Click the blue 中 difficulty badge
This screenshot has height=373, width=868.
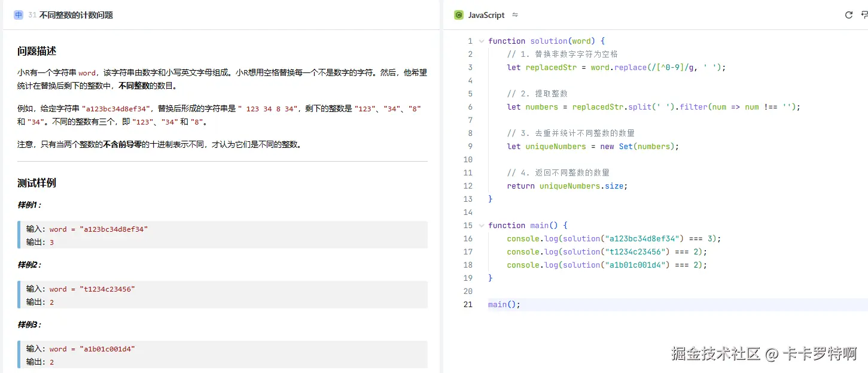(18, 14)
